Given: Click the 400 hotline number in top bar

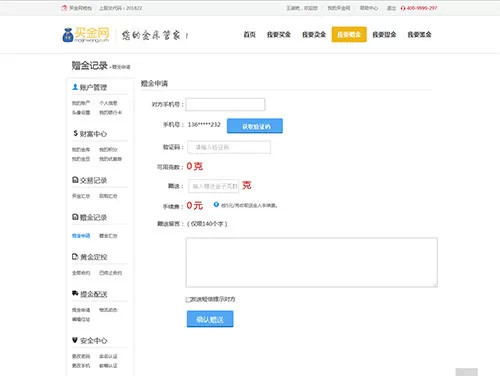Looking at the screenshot, I should coord(422,8).
